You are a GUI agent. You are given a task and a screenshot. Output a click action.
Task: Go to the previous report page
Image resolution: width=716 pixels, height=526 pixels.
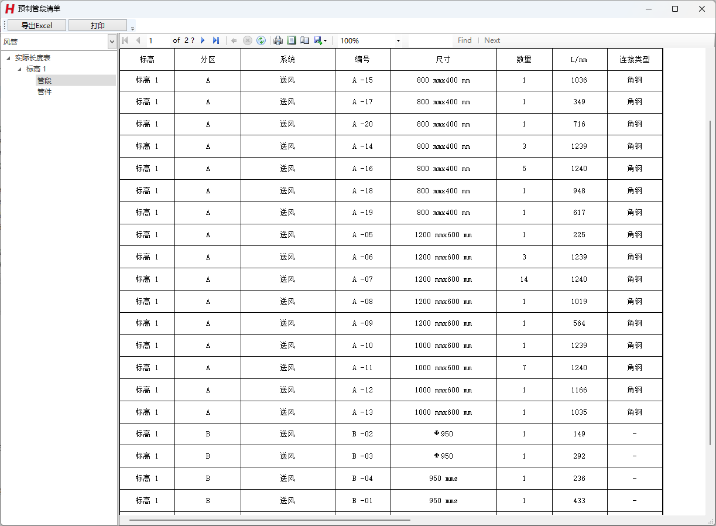click(137, 41)
